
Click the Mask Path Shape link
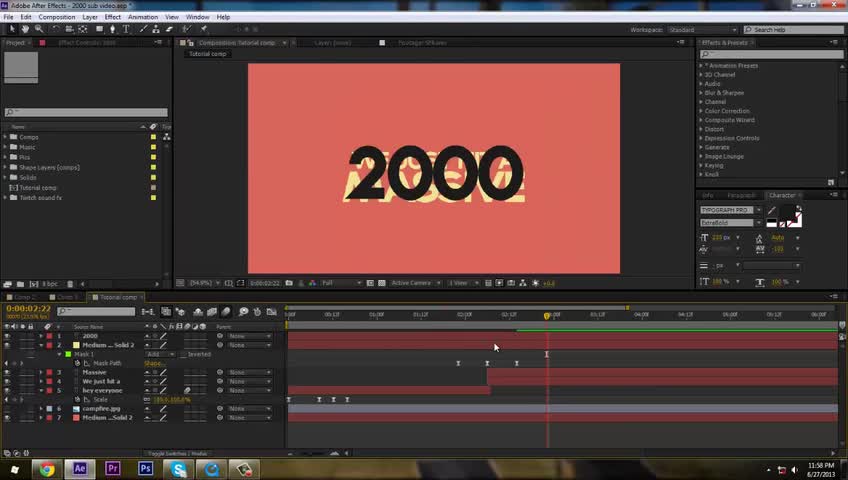click(154, 363)
